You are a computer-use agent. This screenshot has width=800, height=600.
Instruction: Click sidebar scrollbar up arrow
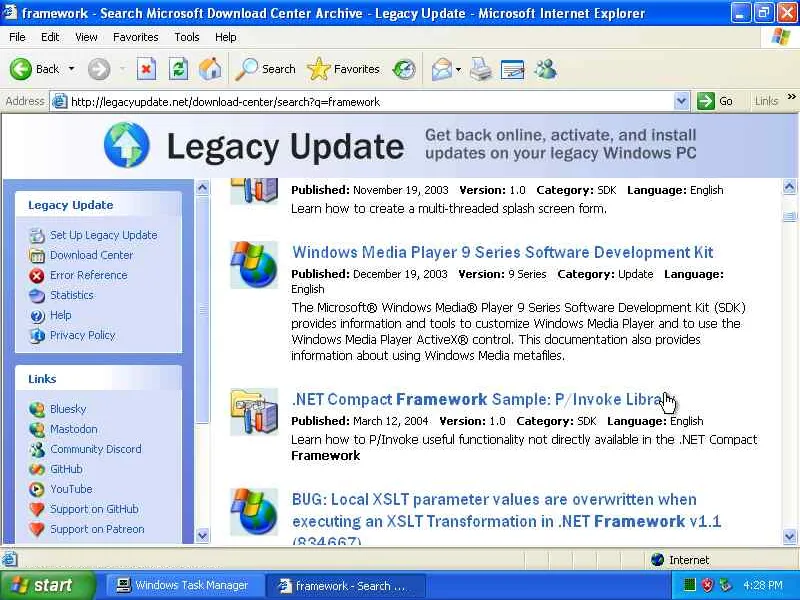203,188
